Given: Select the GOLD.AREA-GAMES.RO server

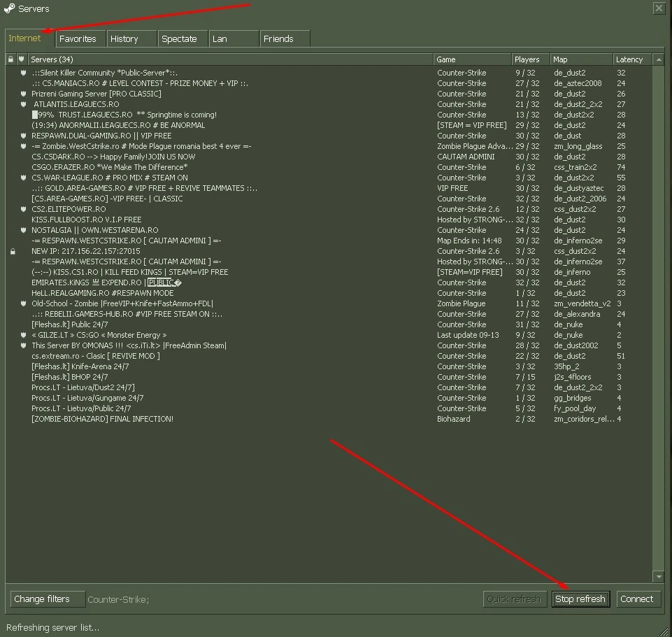Looking at the screenshot, I should pos(329,188).
